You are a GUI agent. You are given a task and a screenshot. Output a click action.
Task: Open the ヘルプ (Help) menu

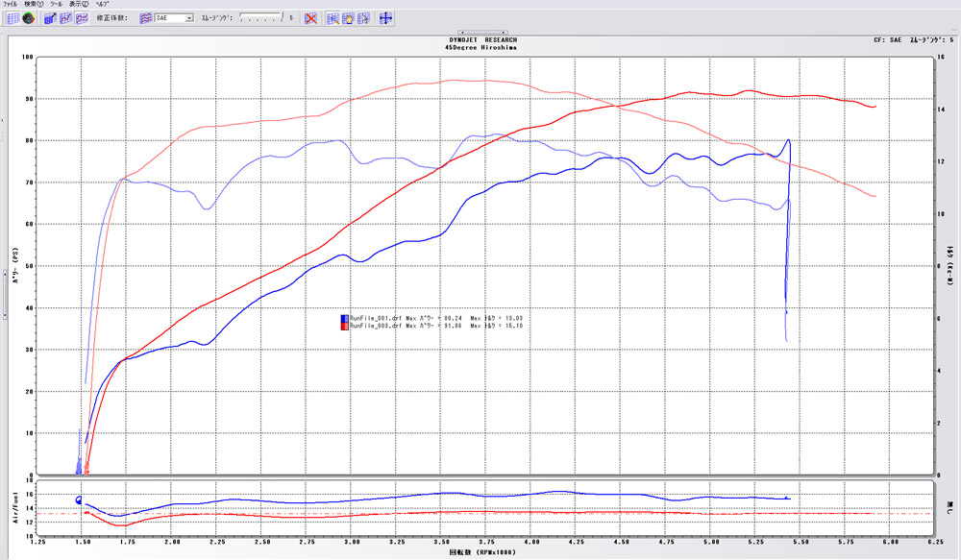pyautogui.click(x=102, y=5)
